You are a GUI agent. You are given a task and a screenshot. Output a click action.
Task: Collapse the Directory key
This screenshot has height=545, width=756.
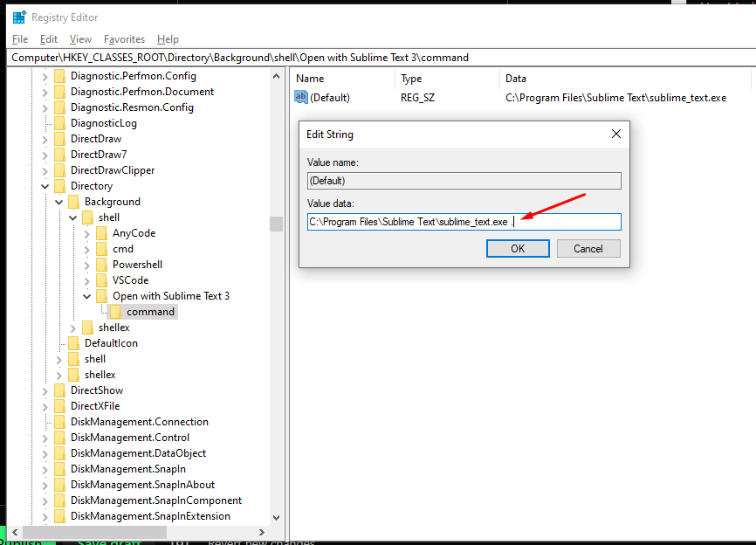click(x=45, y=186)
